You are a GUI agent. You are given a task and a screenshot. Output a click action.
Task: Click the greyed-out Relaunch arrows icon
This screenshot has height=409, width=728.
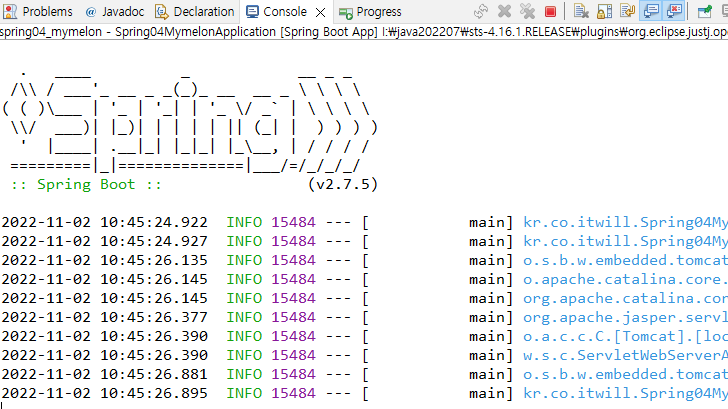(x=481, y=12)
